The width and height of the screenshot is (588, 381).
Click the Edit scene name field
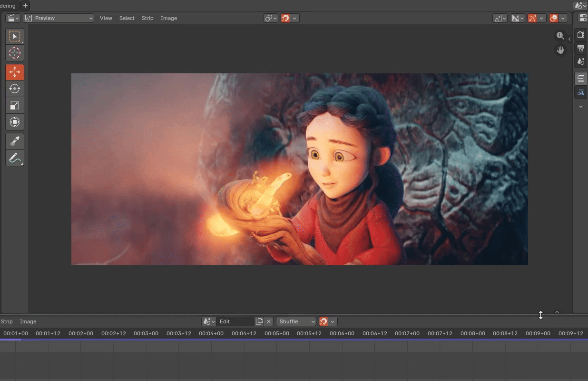tap(235, 321)
